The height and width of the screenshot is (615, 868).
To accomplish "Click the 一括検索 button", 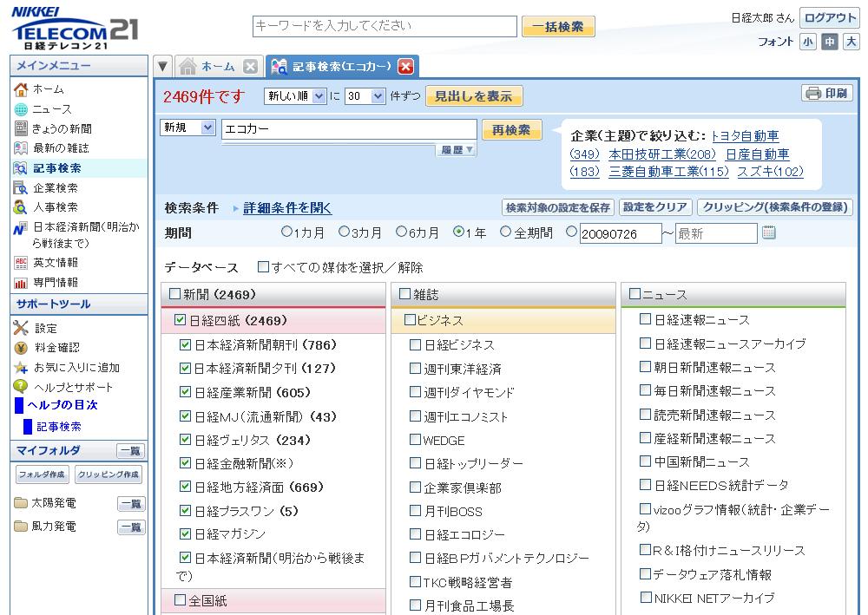I will (558, 27).
